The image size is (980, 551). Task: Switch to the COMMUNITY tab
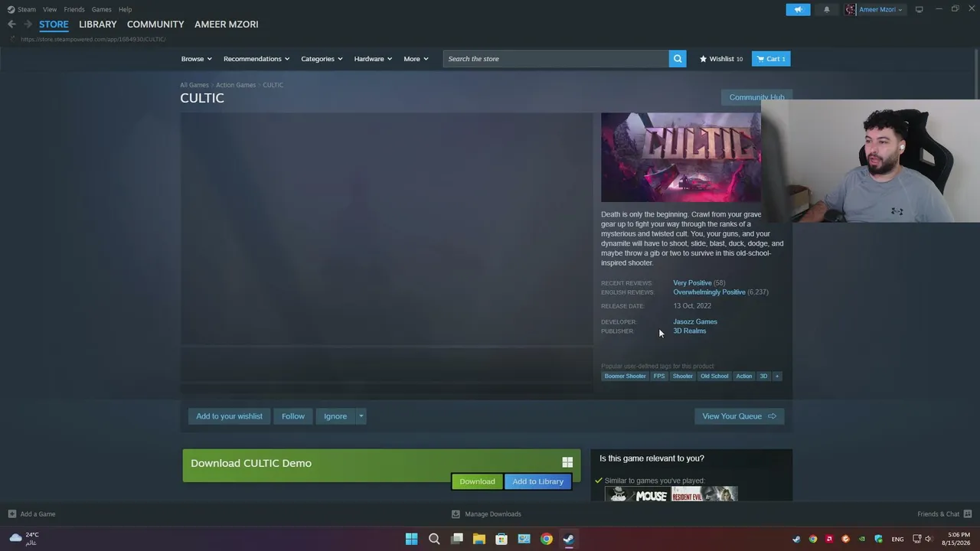[x=155, y=24]
